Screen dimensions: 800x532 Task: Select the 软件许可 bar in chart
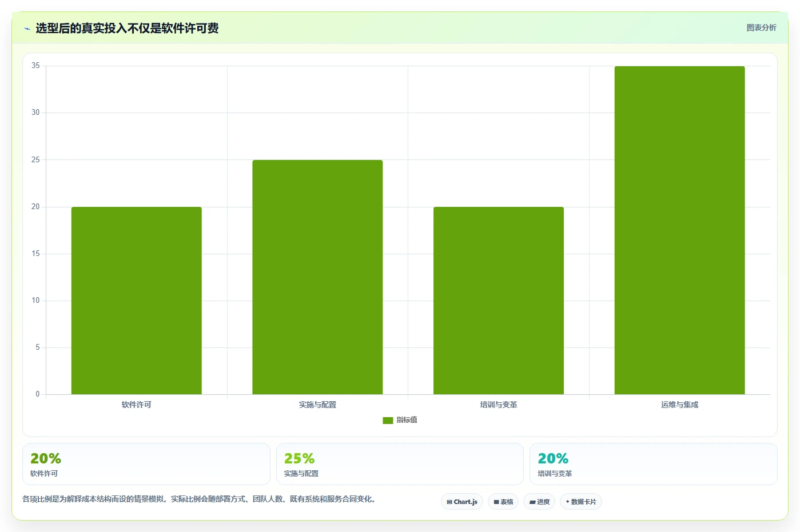click(136, 301)
